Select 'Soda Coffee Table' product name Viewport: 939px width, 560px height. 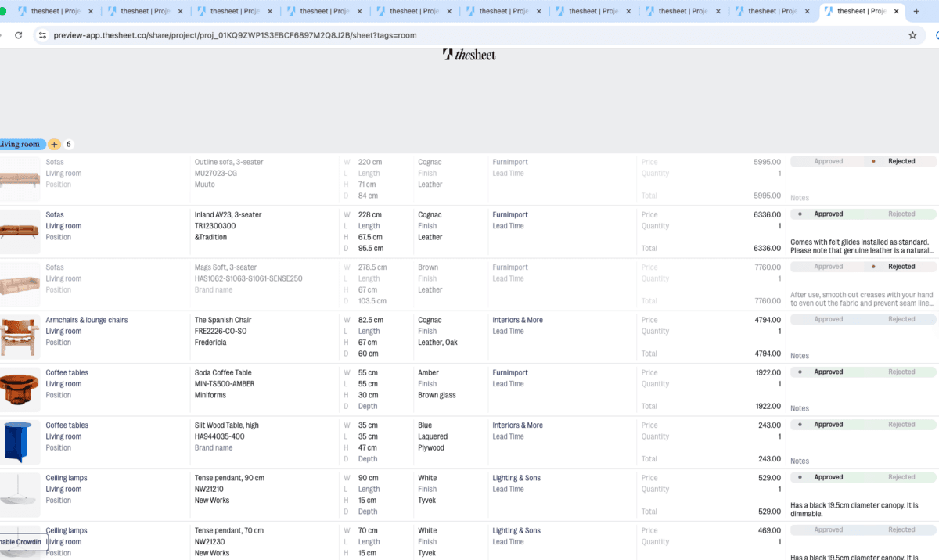(224, 372)
